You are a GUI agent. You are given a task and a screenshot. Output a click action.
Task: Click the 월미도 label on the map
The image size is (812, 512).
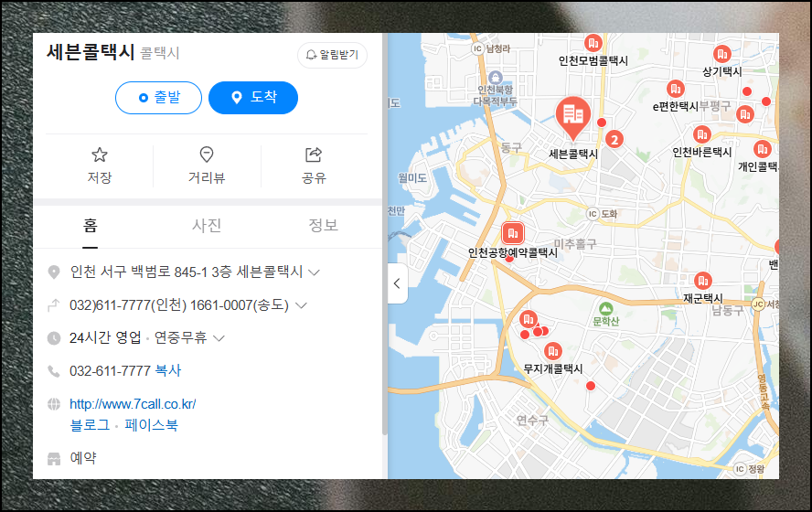pos(412,178)
